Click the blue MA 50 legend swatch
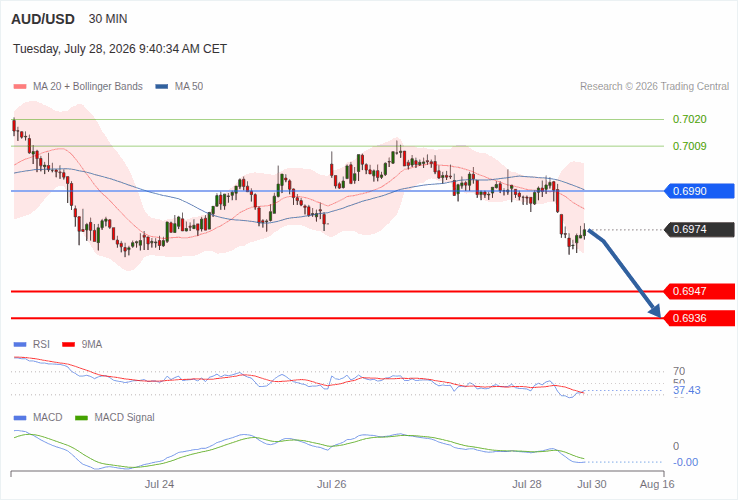The height and width of the screenshot is (500, 738). 162,87
